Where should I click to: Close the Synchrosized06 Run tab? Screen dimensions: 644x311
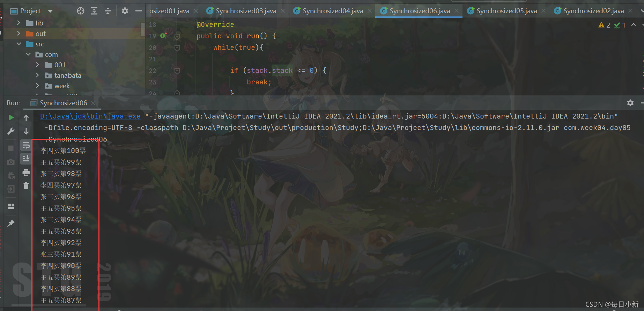93,103
